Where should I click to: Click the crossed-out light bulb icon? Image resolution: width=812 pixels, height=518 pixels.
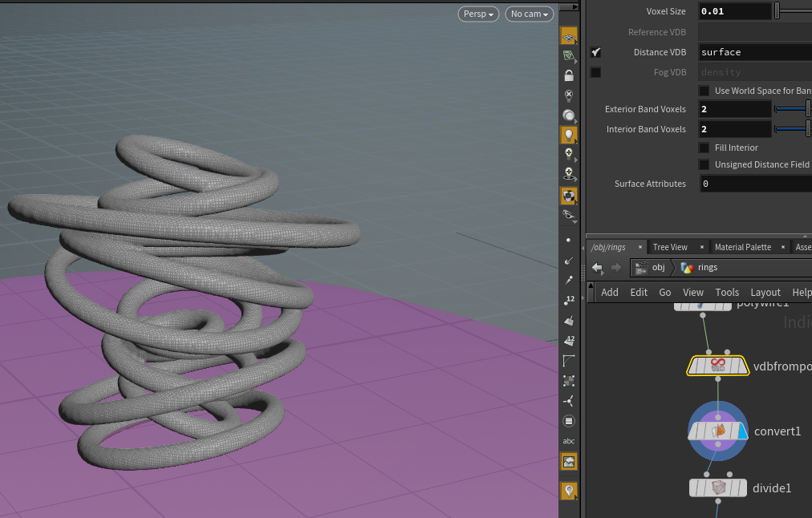point(569,95)
